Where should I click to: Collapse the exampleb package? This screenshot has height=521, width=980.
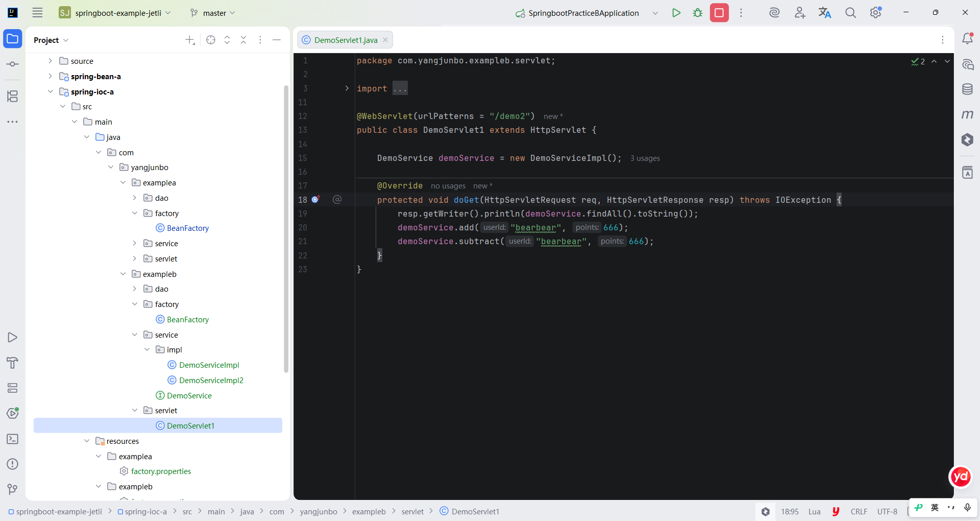pyautogui.click(x=123, y=274)
